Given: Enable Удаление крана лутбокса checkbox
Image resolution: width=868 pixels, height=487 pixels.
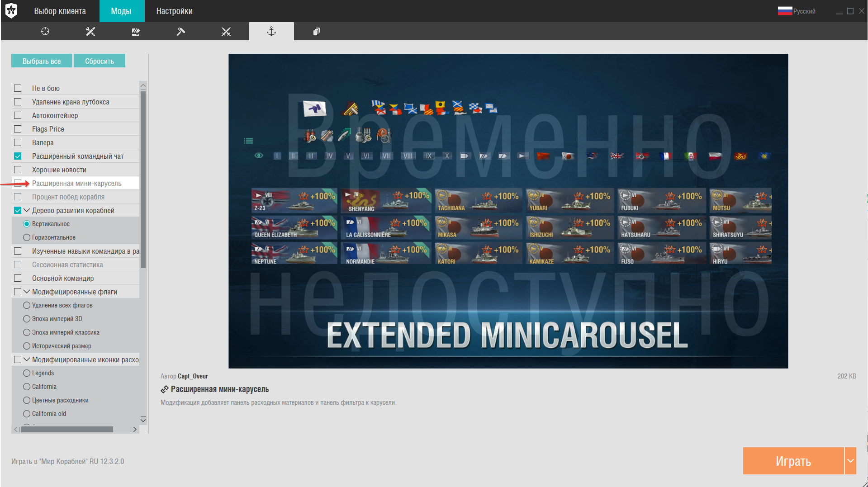Looking at the screenshot, I should (x=18, y=102).
